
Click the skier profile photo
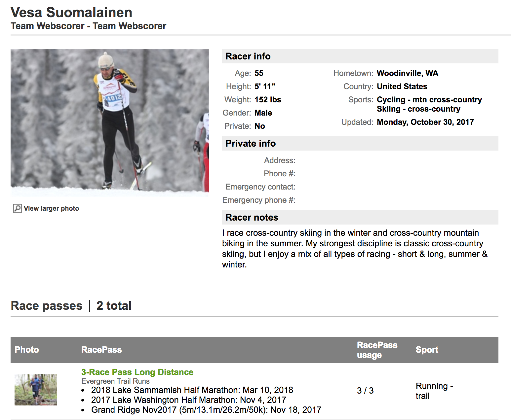[x=109, y=122]
